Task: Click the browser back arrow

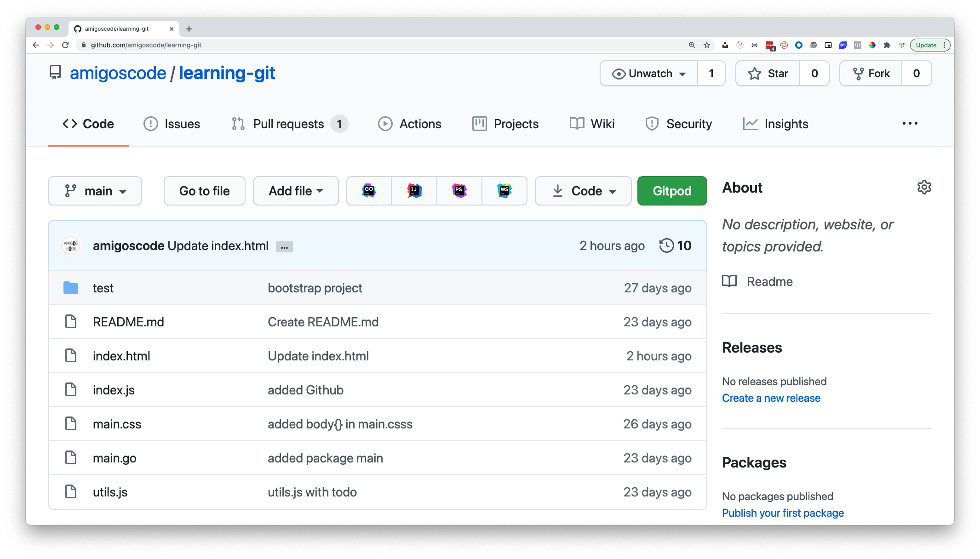Action: (36, 45)
